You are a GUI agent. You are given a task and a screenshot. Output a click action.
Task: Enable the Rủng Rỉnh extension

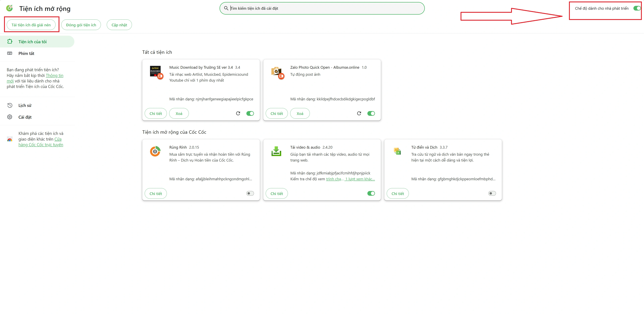coord(250,193)
